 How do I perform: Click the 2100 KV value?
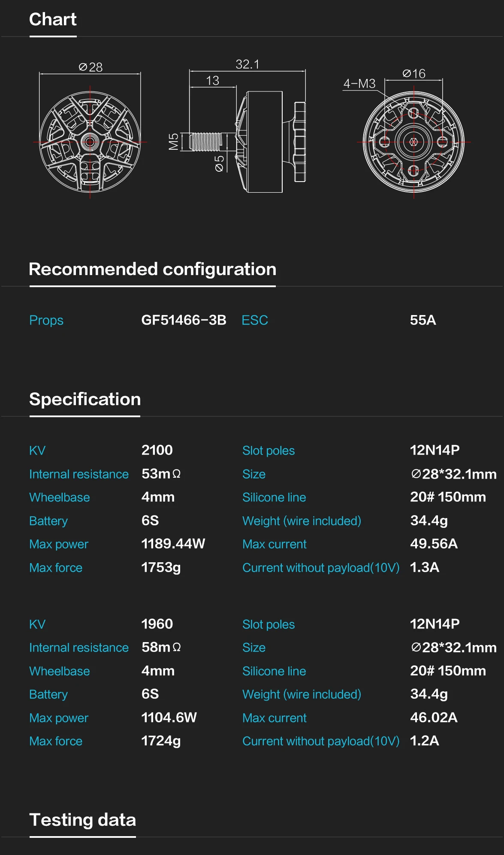tap(157, 450)
